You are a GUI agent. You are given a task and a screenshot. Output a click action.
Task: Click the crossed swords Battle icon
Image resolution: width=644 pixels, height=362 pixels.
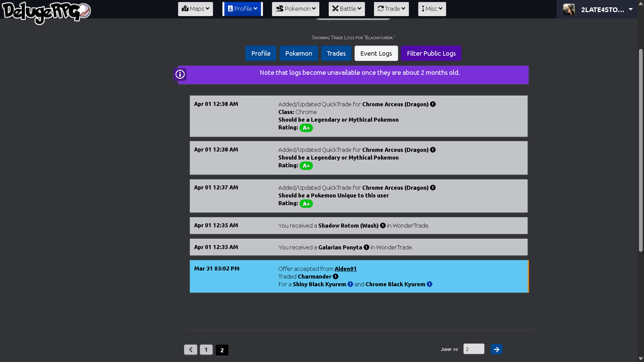click(335, 9)
